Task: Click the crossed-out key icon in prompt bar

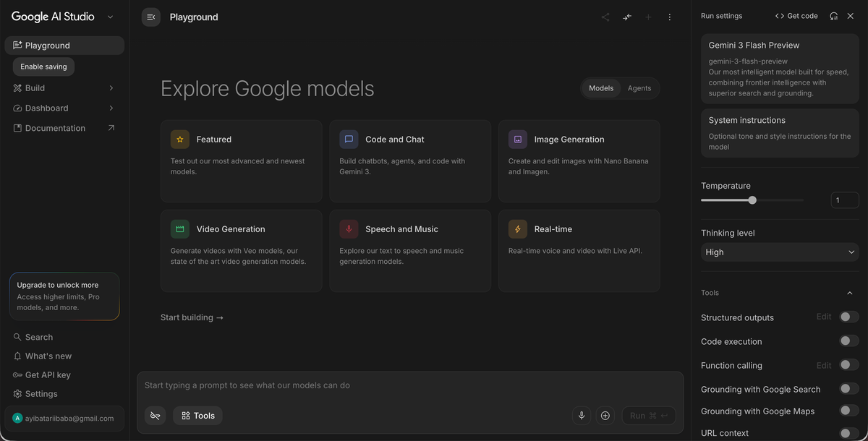Action: pos(155,416)
